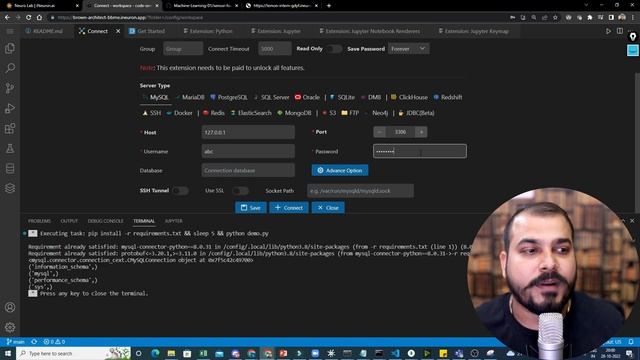
Task: Switch to the PROBLEMS panel tab
Action: click(39, 221)
